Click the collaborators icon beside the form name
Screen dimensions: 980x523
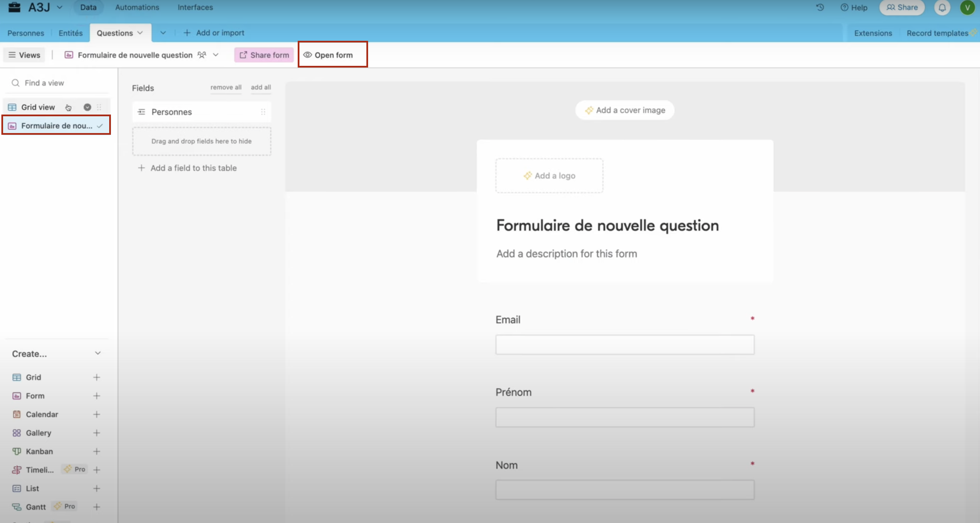[202, 55]
